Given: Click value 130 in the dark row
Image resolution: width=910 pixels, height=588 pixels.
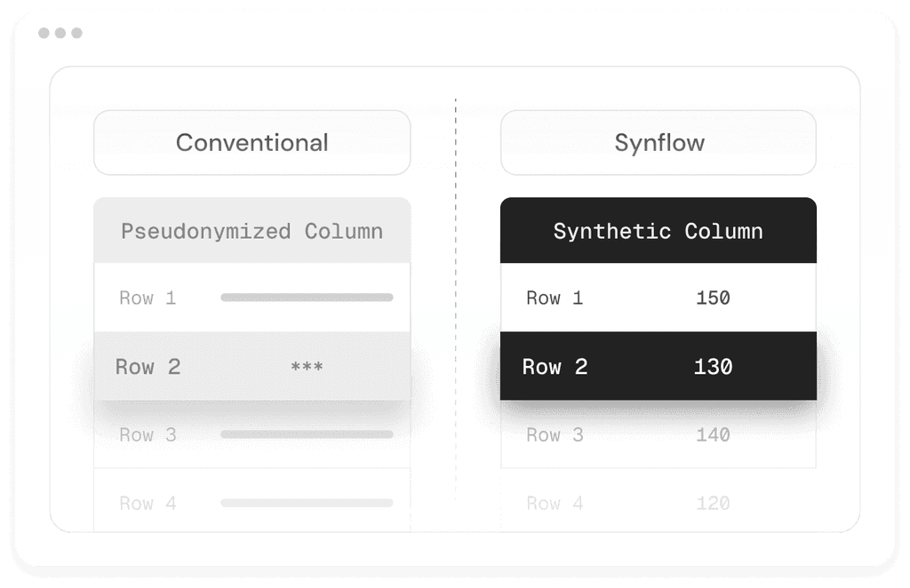Looking at the screenshot, I should [714, 367].
